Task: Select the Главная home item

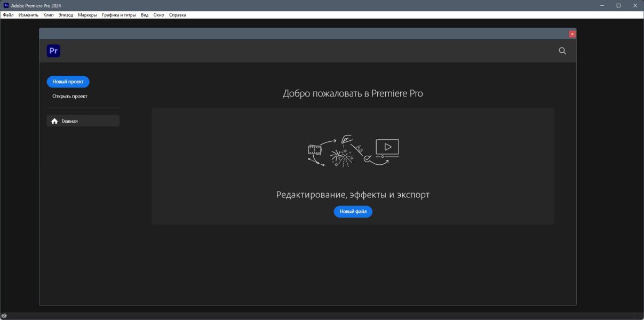Action: tap(83, 121)
